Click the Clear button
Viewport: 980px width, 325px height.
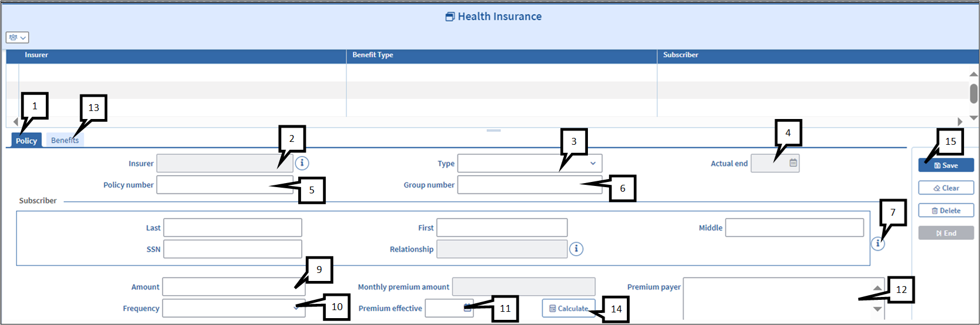point(946,188)
